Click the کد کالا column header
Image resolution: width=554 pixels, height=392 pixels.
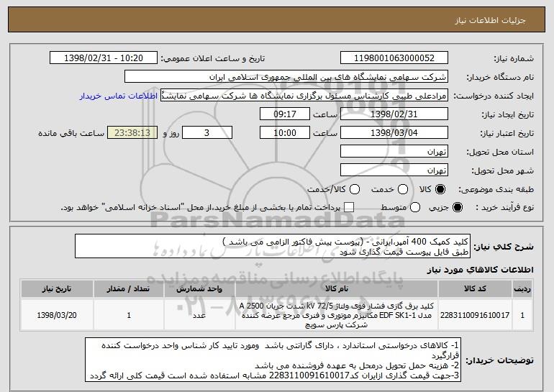tap(475, 288)
